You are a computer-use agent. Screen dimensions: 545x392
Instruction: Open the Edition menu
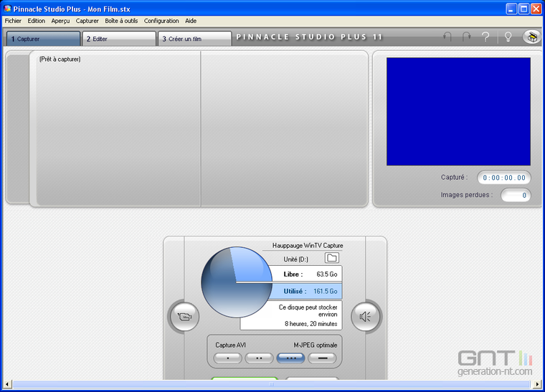(37, 21)
